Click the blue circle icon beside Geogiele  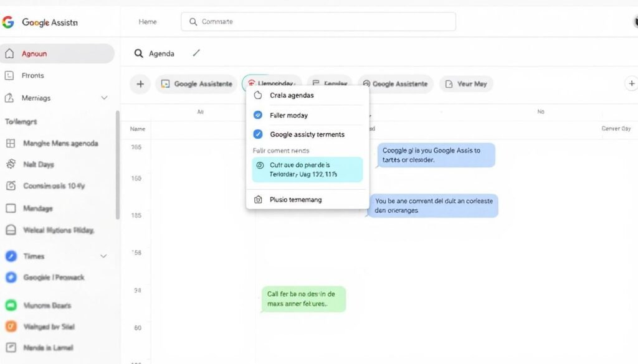(x=11, y=277)
